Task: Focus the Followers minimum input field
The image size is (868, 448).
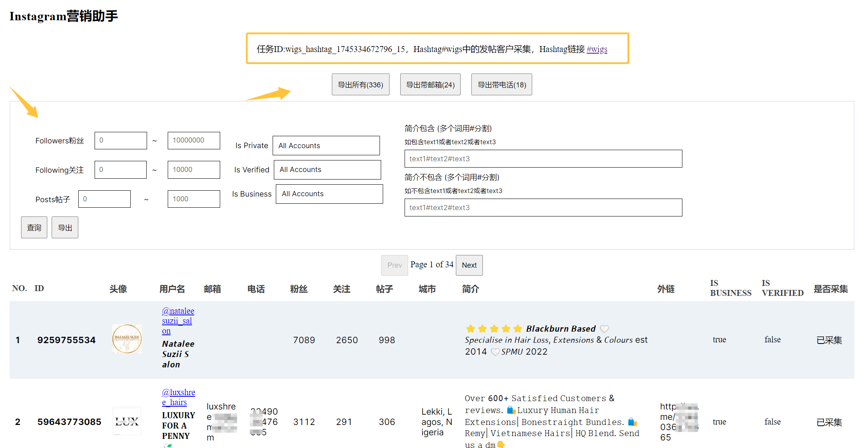Action: [x=120, y=141]
